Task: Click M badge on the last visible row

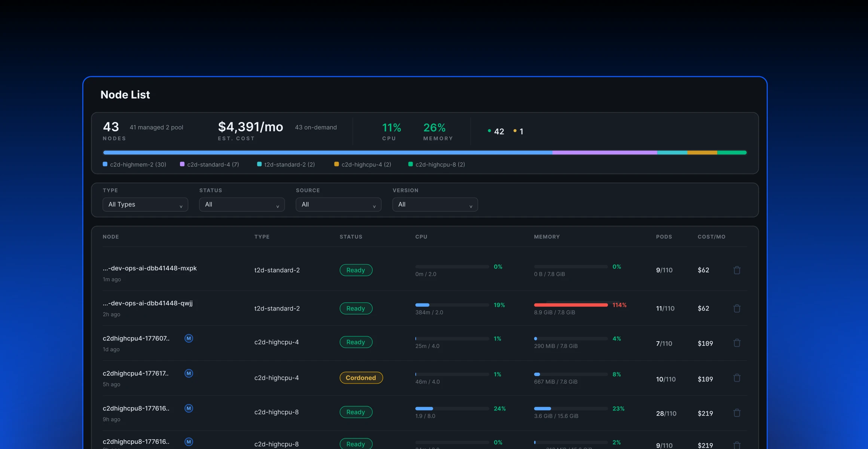Action: [189, 442]
